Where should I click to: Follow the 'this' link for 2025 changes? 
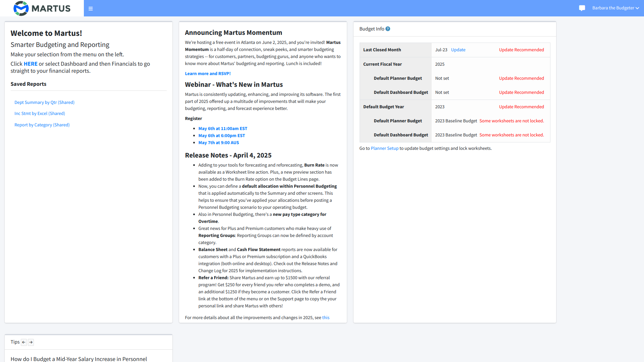coord(326,318)
